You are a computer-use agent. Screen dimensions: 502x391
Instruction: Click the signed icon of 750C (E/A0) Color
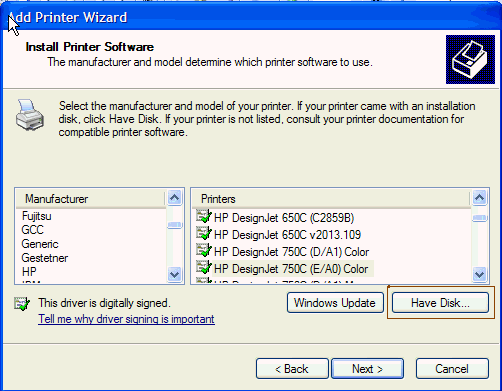pos(204,267)
